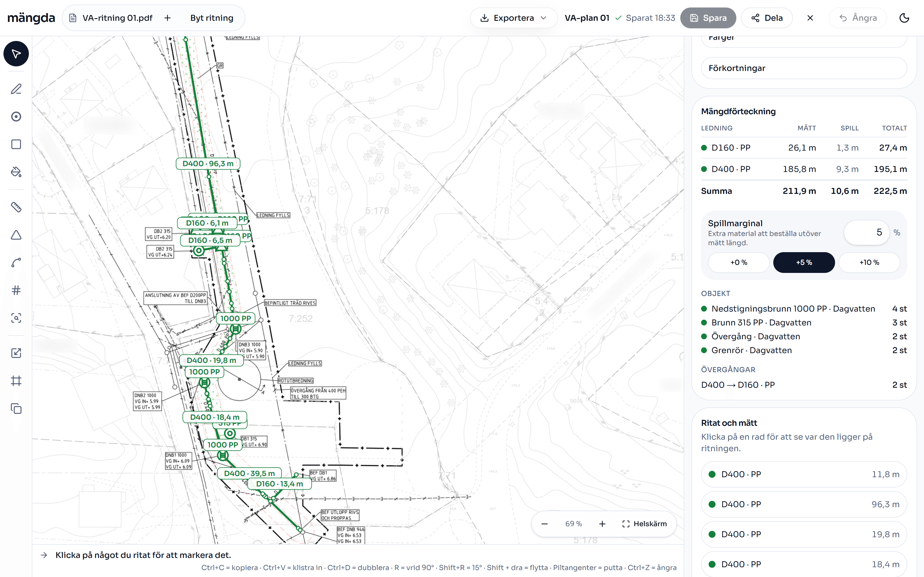
Task: Select the arrow pointer tool
Action: tap(16, 54)
